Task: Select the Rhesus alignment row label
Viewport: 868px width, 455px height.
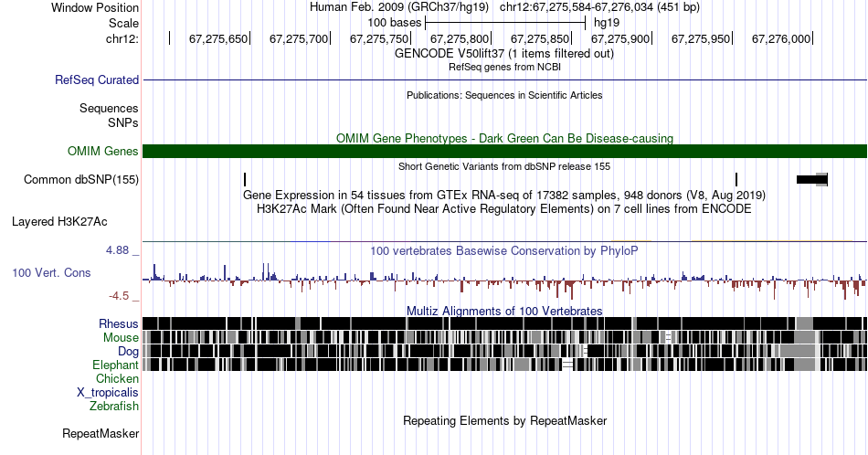Action: [x=119, y=323]
